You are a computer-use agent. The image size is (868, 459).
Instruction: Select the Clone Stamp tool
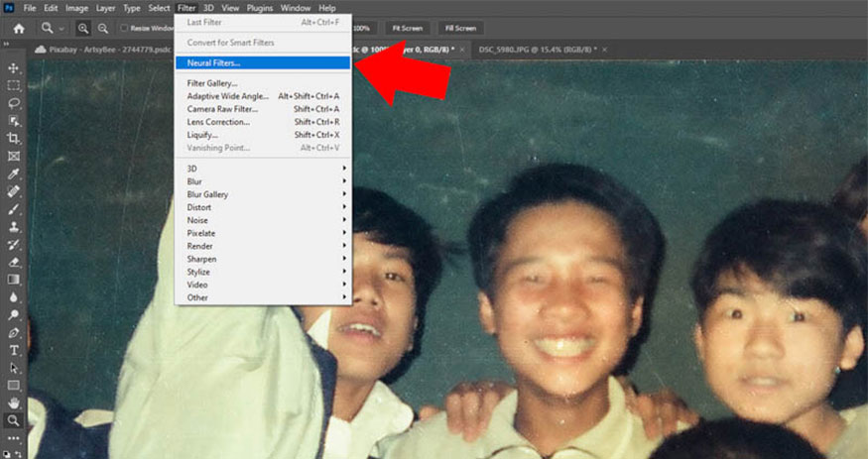pyautogui.click(x=13, y=227)
